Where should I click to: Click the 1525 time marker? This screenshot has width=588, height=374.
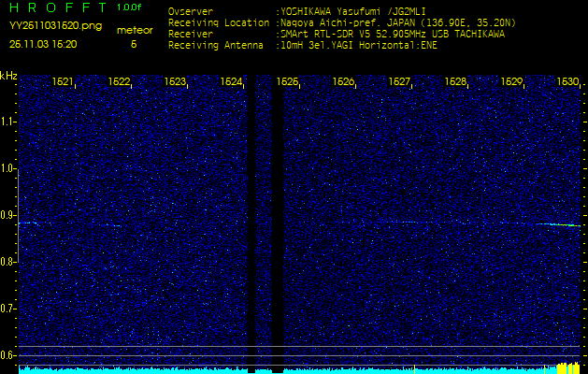point(288,81)
